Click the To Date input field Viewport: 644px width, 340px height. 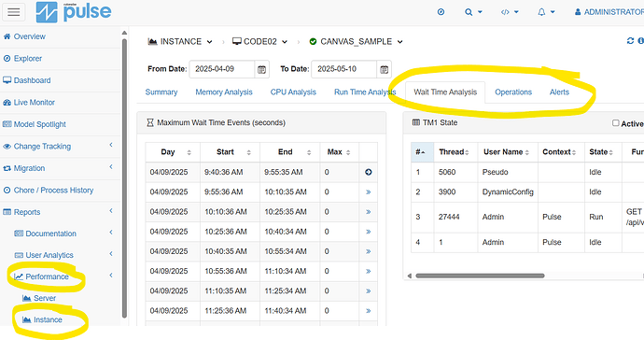point(344,69)
